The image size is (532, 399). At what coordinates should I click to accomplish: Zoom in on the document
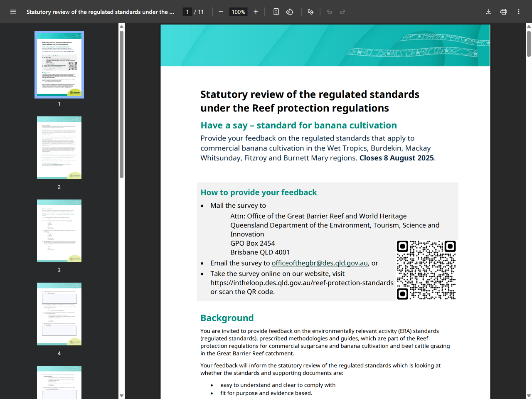(256, 12)
